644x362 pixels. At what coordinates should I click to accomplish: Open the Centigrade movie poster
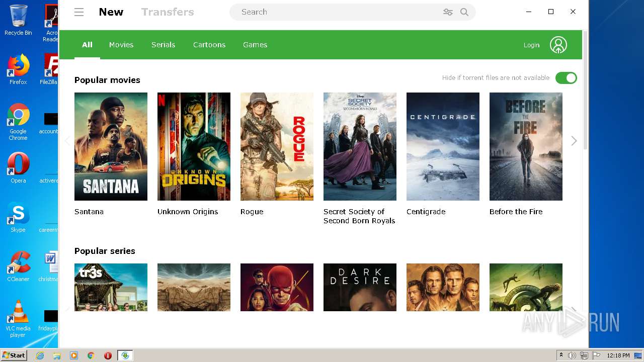pos(443,146)
